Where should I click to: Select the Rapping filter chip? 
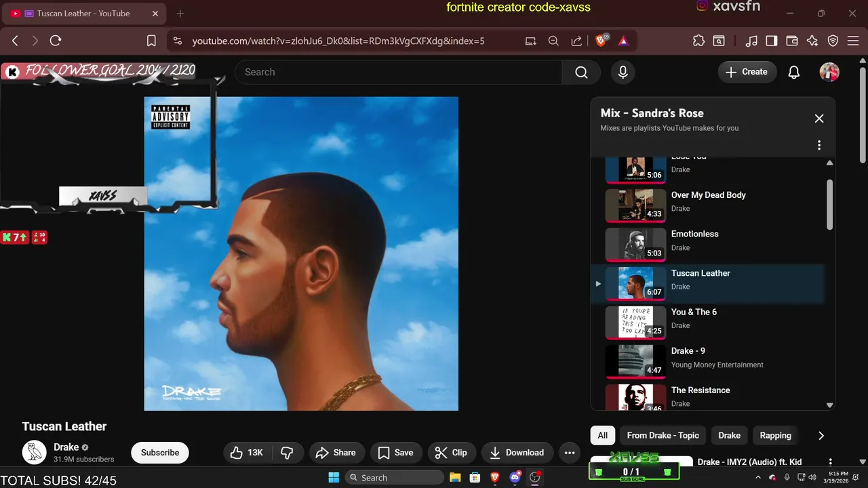point(775,435)
